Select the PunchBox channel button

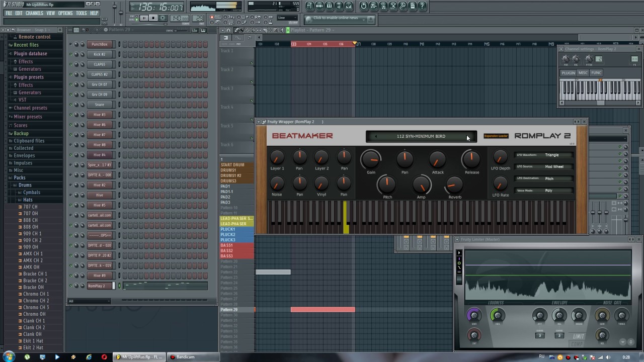click(100, 44)
